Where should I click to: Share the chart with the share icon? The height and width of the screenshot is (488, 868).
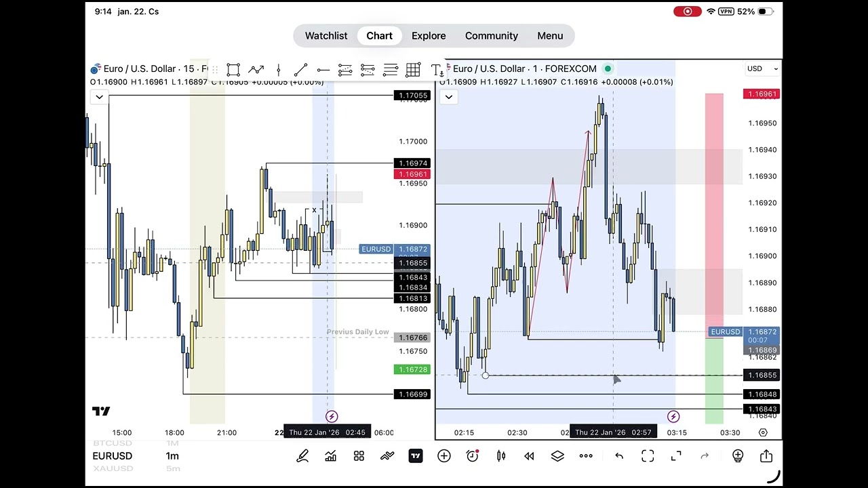point(766,456)
